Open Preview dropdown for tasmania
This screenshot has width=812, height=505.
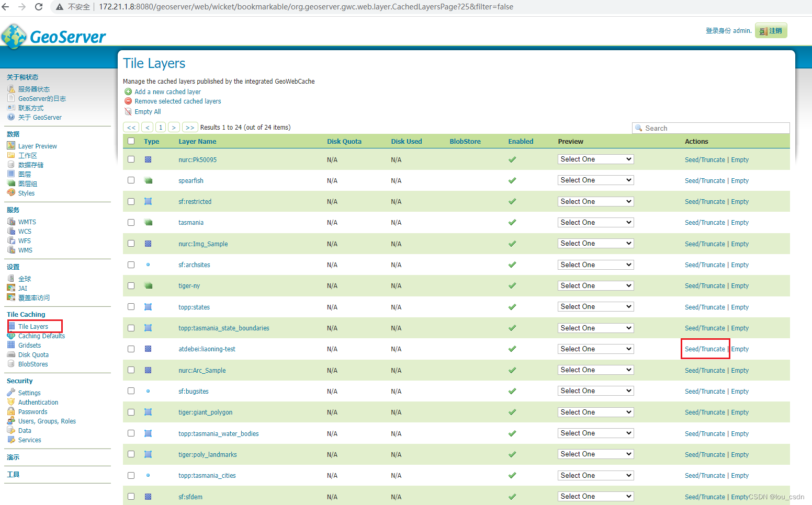pyautogui.click(x=595, y=222)
